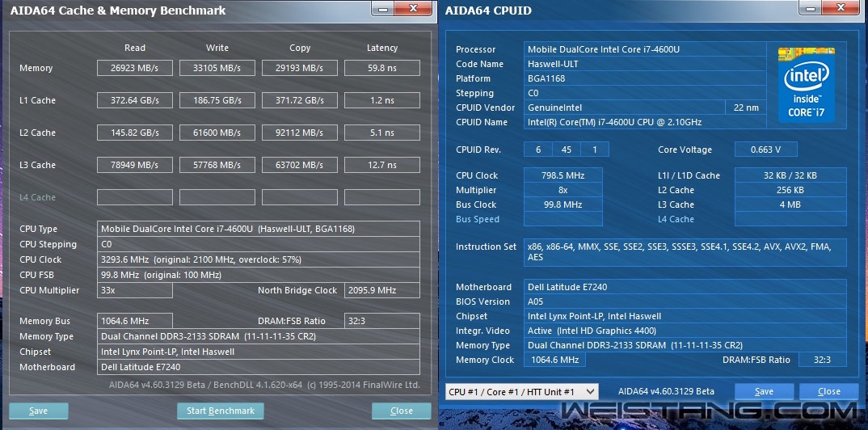Click Memory Type field in Benchmark window
The height and width of the screenshot is (430, 868).
(258, 336)
